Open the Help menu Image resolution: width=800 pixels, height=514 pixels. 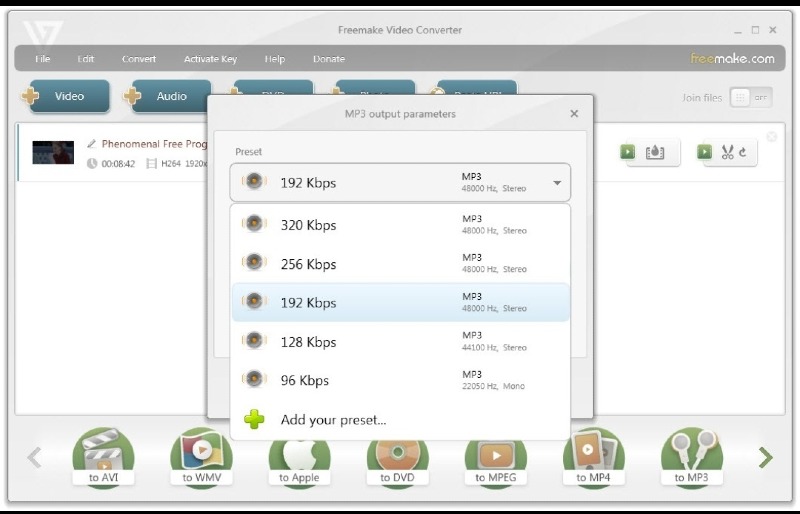(x=274, y=59)
